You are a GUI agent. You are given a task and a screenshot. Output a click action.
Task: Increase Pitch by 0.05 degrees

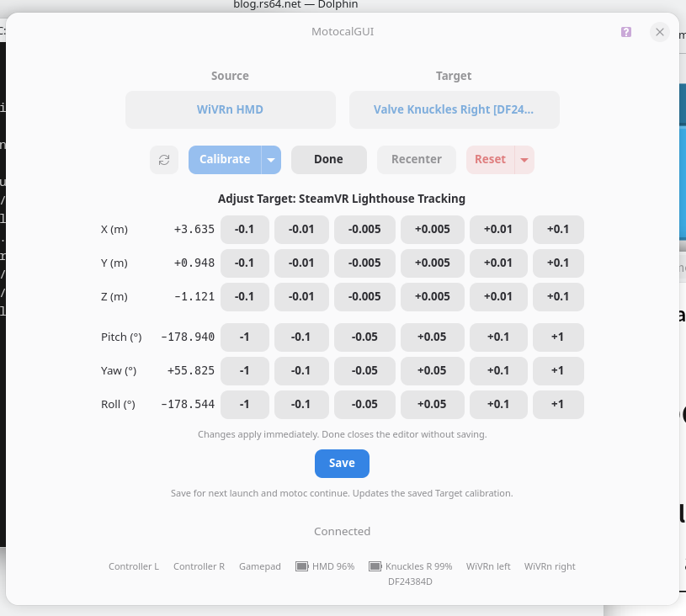click(x=433, y=337)
